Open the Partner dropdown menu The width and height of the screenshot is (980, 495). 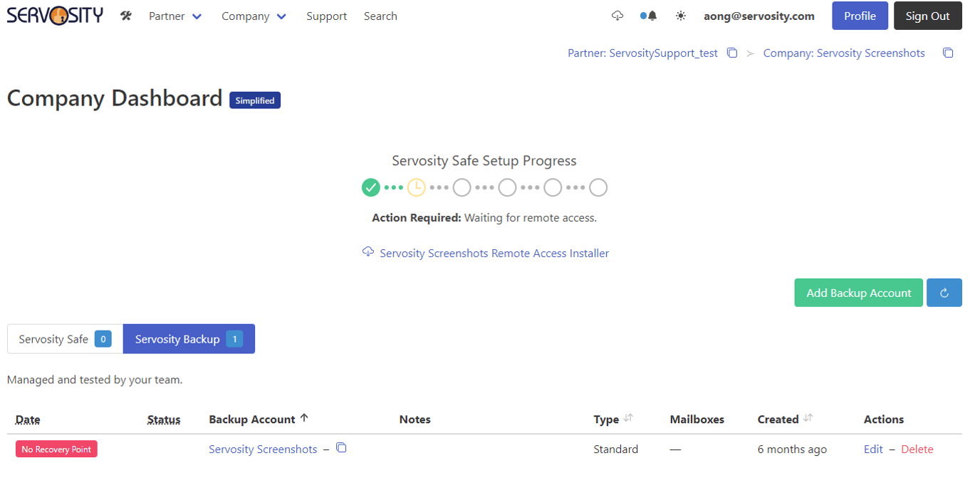click(174, 15)
